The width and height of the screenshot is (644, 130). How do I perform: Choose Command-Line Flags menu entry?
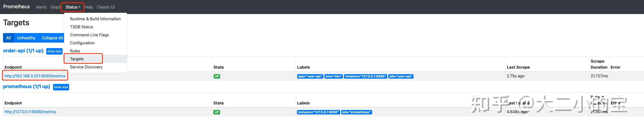(89, 35)
